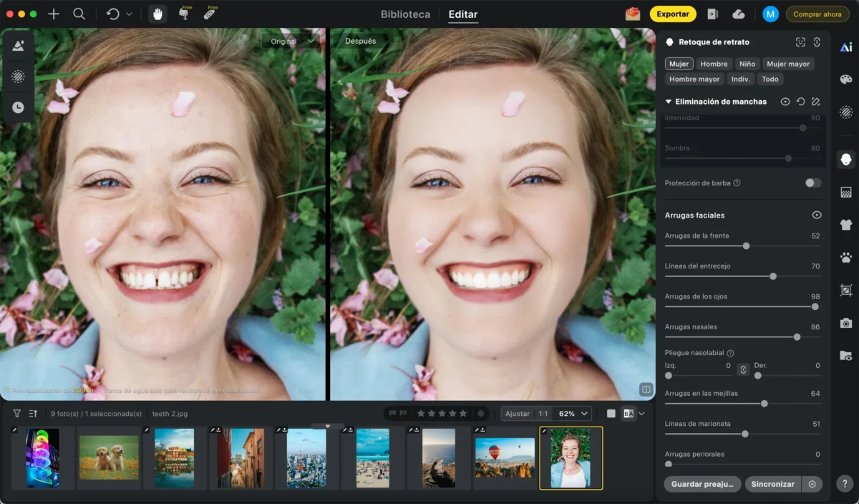Click the history clock icon
This screenshot has width=859, height=504.
coord(18,107)
